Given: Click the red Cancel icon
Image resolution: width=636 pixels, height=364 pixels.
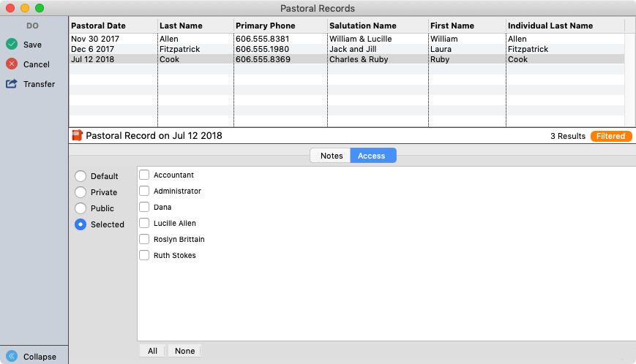Looking at the screenshot, I should pos(12,64).
